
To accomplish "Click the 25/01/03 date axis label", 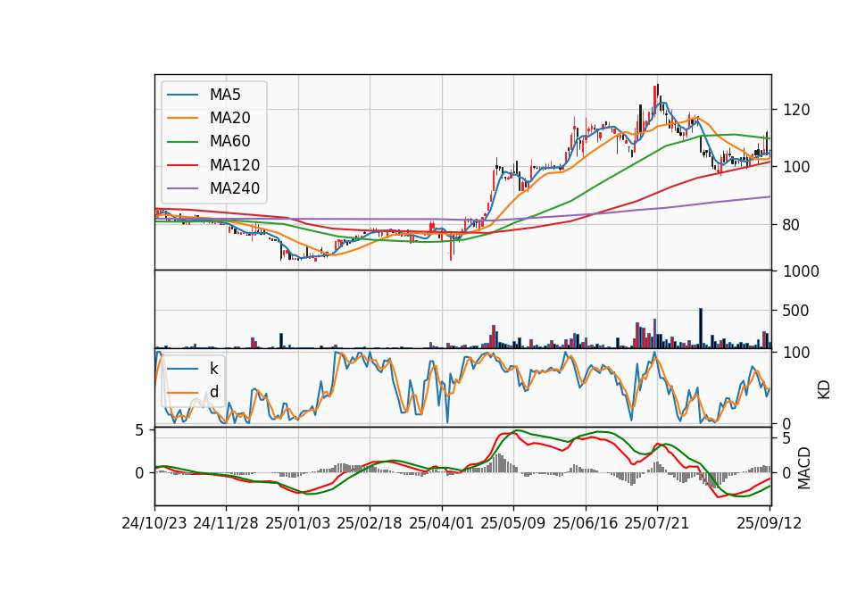I will (x=298, y=523).
